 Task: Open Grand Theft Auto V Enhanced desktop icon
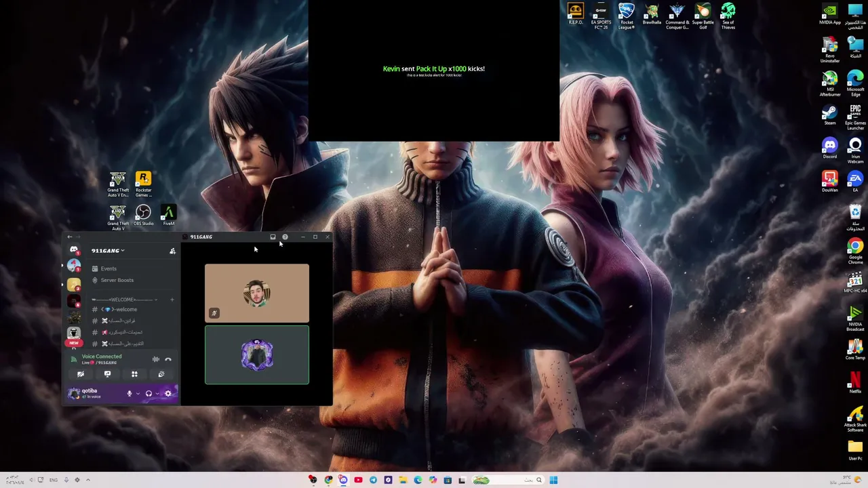pyautogui.click(x=118, y=184)
